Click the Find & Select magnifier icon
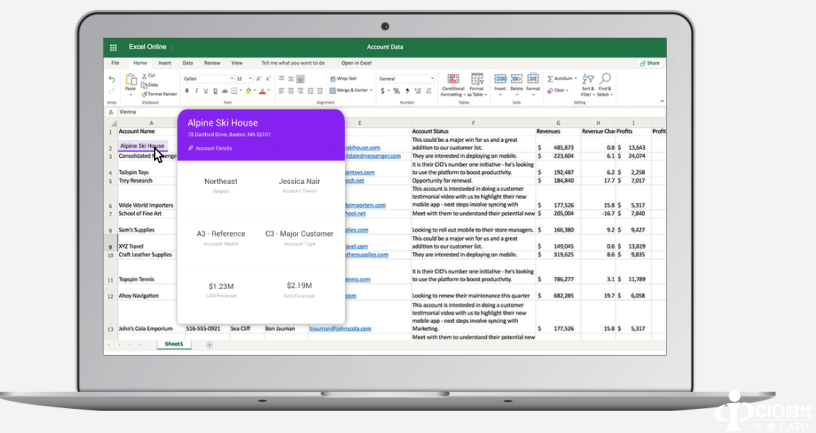This screenshot has height=433, width=816. click(605, 79)
